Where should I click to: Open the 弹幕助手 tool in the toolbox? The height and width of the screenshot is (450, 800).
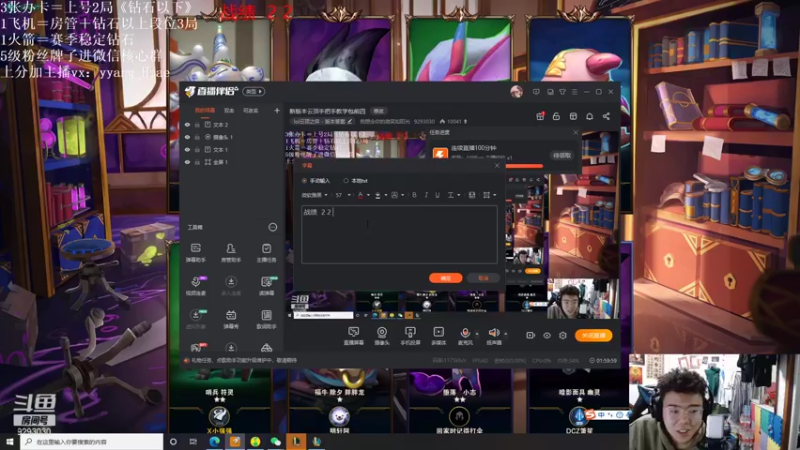pyautogui.click(x=195, y=253)
